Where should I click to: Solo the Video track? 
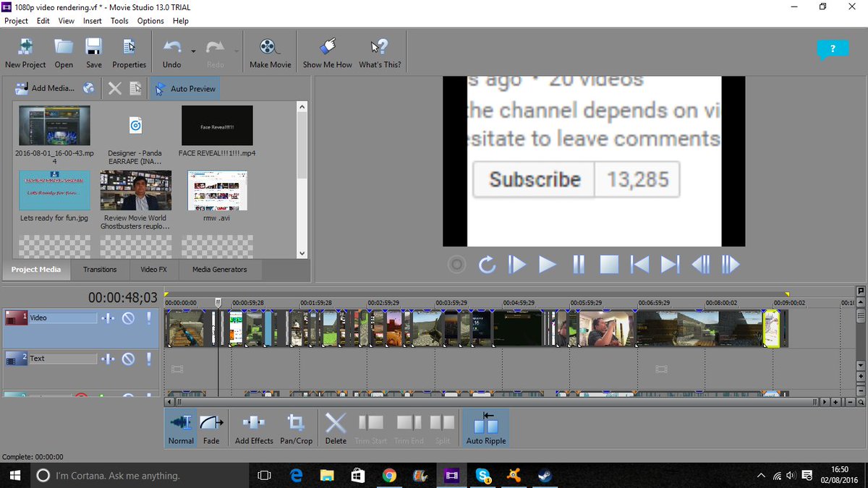pyautogui.click(x=149, y=318)
